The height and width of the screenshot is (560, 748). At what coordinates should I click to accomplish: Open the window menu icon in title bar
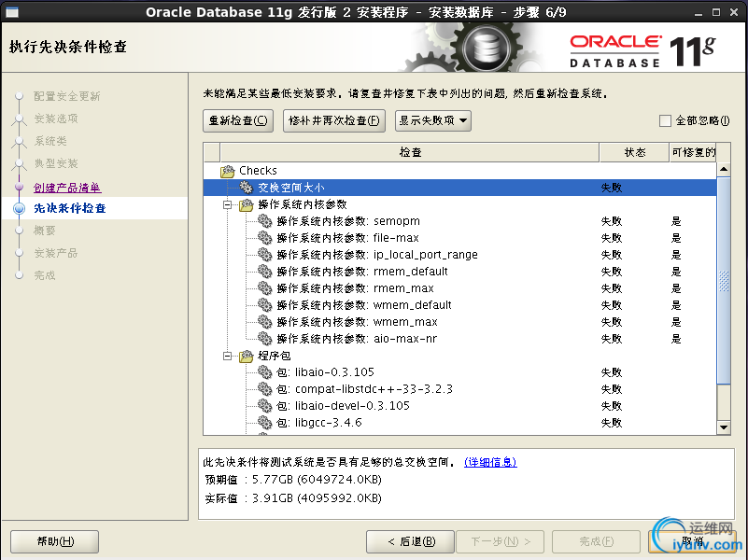12,12
